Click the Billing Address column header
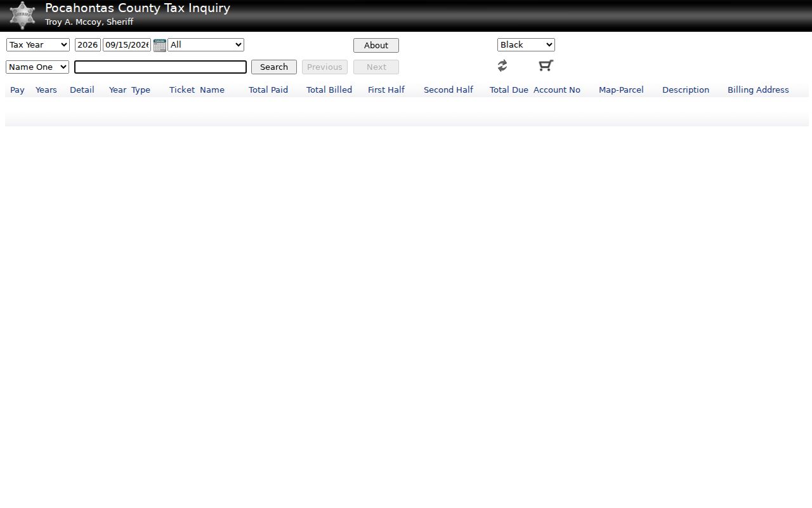This screenshot has width=812, height=508. [x=758, y=90]
